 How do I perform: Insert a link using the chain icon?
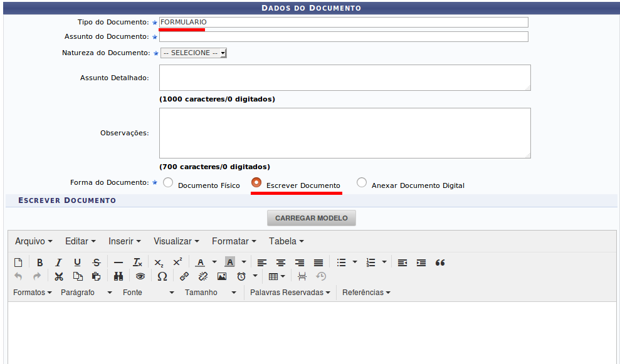tap(184, 276)
